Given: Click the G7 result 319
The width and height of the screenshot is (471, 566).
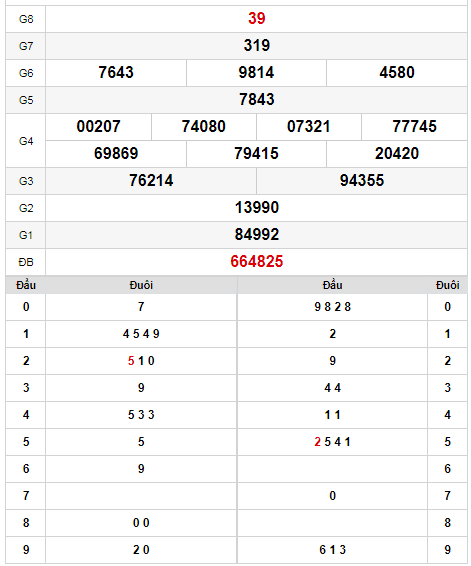Looking at the screenshot, I should pos(256,45).
